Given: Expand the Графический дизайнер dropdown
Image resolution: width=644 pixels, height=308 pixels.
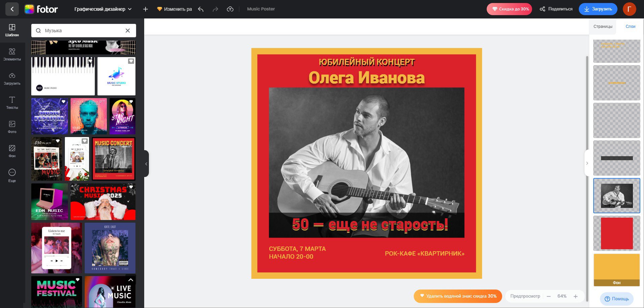Looking at the screenshot, I should tap(103, 9).
